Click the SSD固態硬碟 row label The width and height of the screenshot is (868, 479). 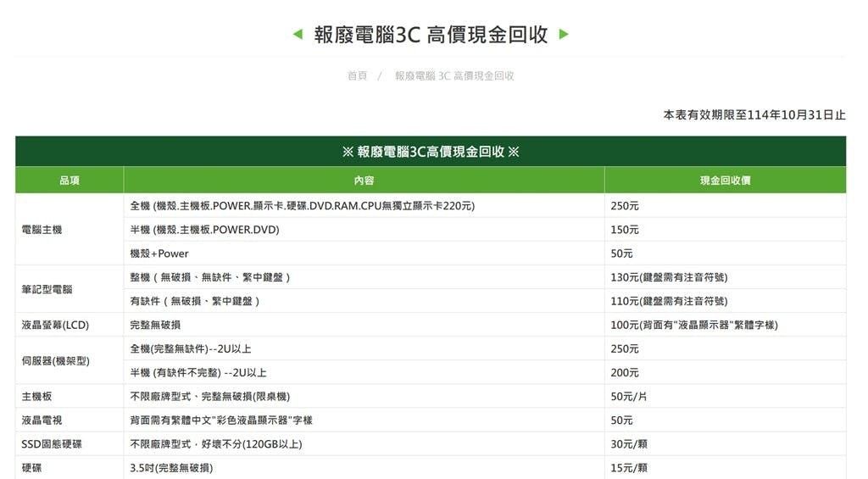point(52,444)
